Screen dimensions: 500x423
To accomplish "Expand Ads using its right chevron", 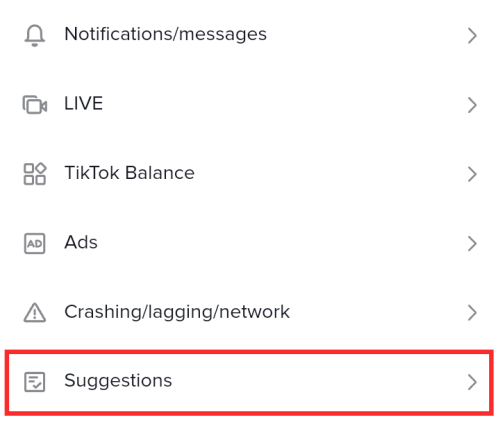I will pyautogui.click(x=472, y=244).
